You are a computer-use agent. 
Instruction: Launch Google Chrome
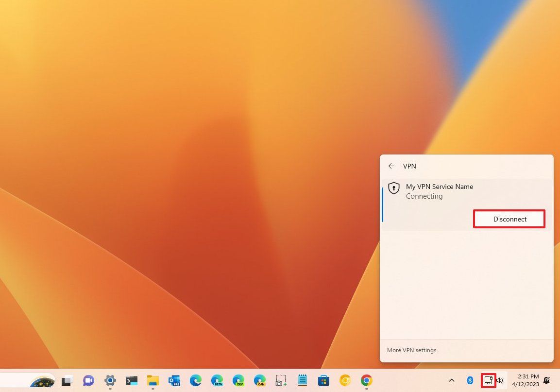coord(366,380)
